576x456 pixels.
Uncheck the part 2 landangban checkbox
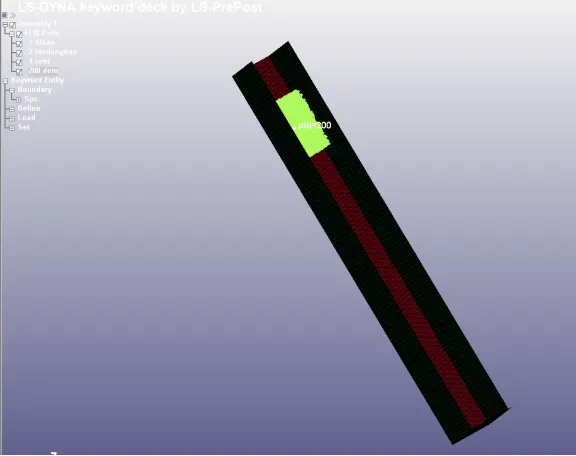(19, 53)
